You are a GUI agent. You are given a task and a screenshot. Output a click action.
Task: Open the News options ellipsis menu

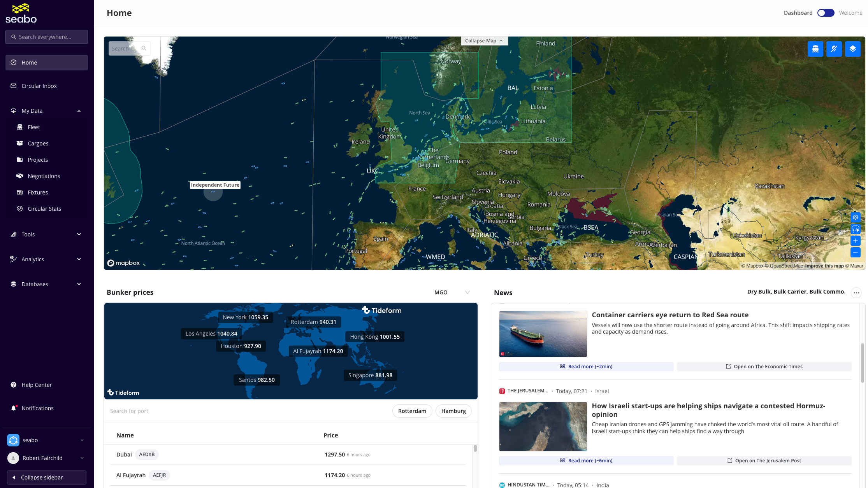tap(856, 293)
